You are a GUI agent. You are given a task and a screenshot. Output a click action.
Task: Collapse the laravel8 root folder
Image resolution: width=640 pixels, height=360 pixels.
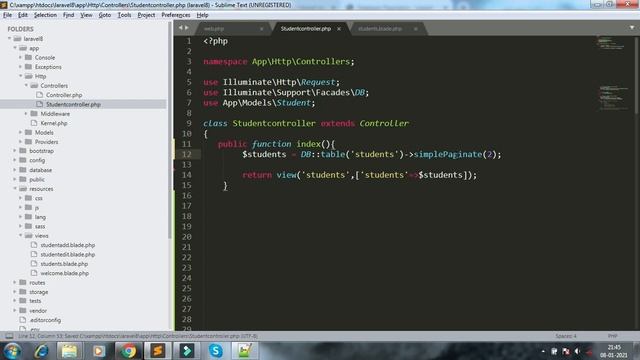[9, 38]
